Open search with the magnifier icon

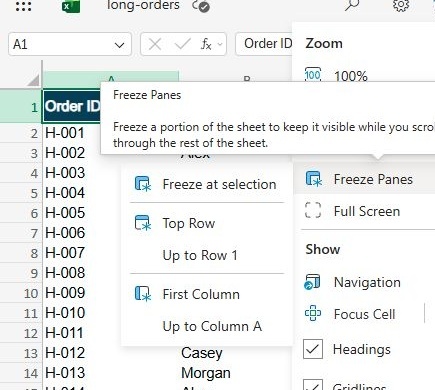[x=352, y=5]
